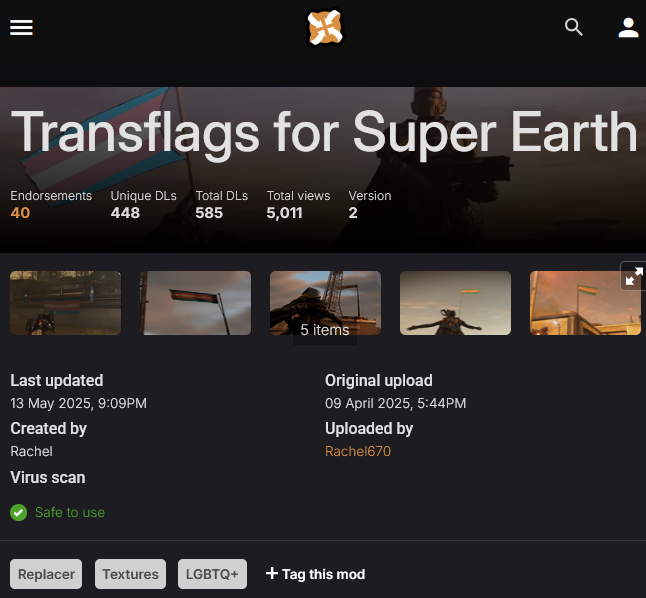The height and width of the screenshot is (598, 646).
Task: Open the second thumbnail with waving flag
Action: coord(195,303)
